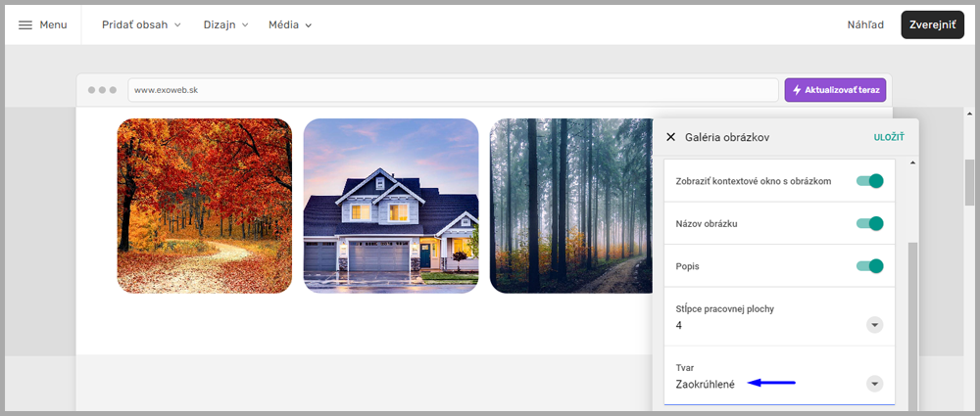Open the hamburger Menu icon
The image size is (980, 416).
coord(25,24)
